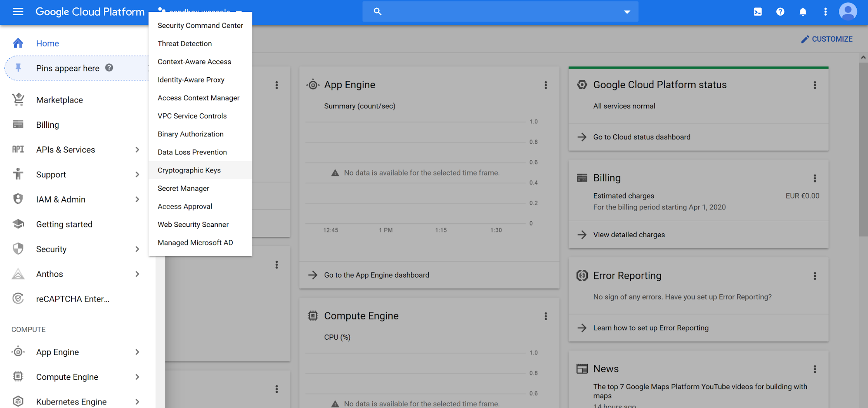Open the search bar dropdown arrow
Image resolution: width=868 pixels, height=408 pixels.
627,12
